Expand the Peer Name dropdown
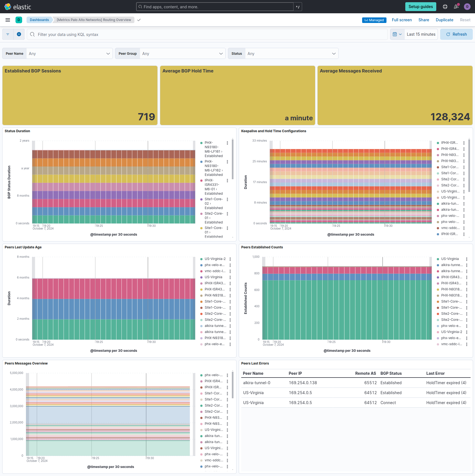The width and height of the screenshot is (475, 476). (x=69, y=54)
